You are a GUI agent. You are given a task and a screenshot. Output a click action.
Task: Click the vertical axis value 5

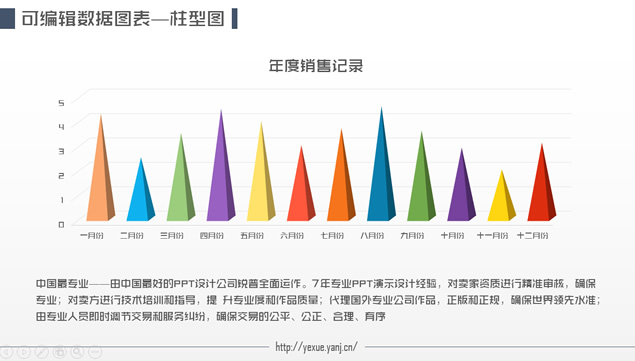click(x=61, y=103)
